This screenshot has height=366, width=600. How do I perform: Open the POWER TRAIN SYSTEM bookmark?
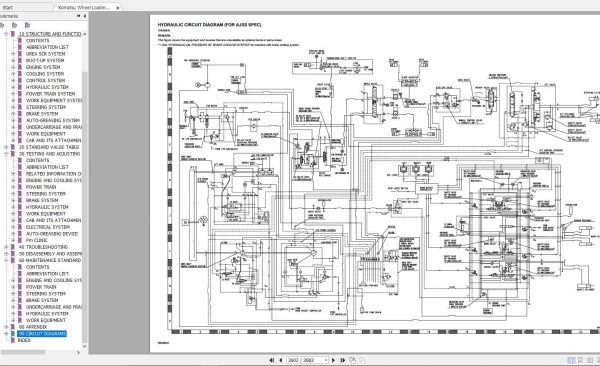[50, 94]
